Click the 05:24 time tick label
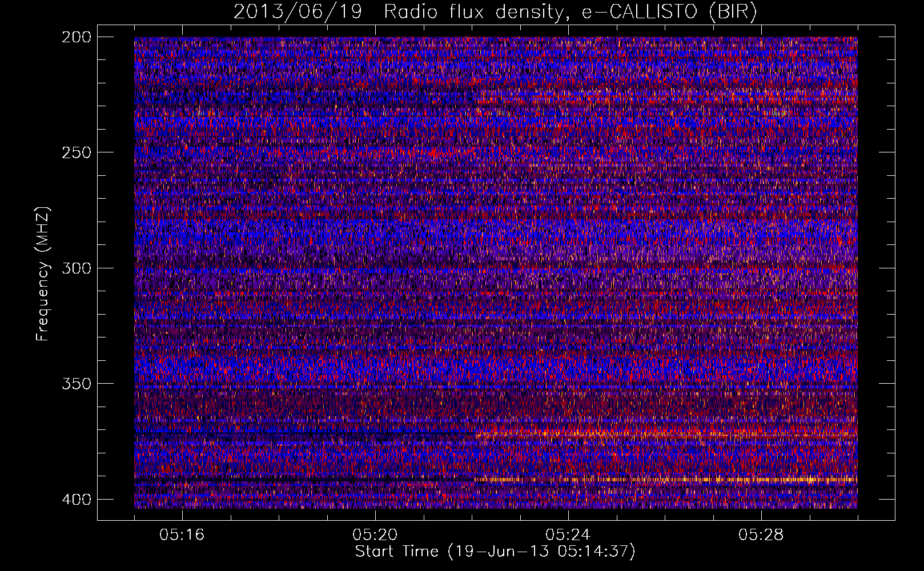 [568, 535]
